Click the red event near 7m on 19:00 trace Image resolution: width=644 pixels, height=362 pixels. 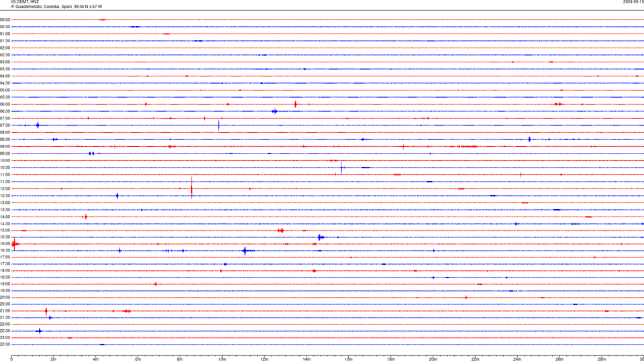click(x=155, y=284)
